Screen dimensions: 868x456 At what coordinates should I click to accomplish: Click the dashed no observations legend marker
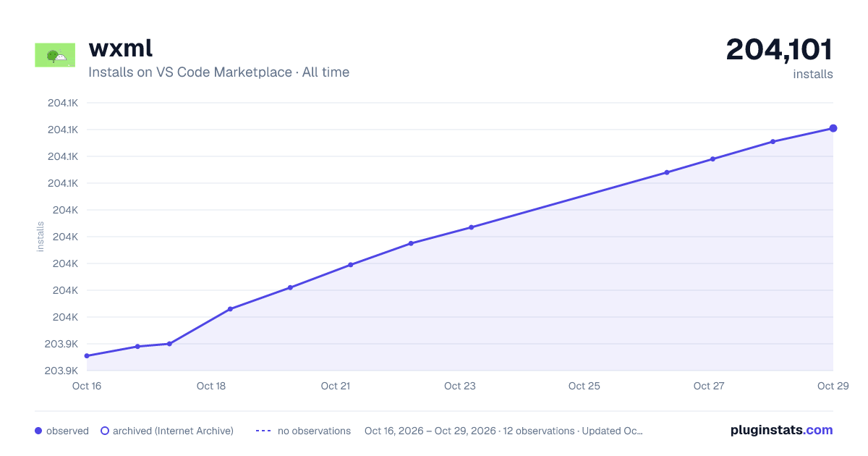(263, 431)
